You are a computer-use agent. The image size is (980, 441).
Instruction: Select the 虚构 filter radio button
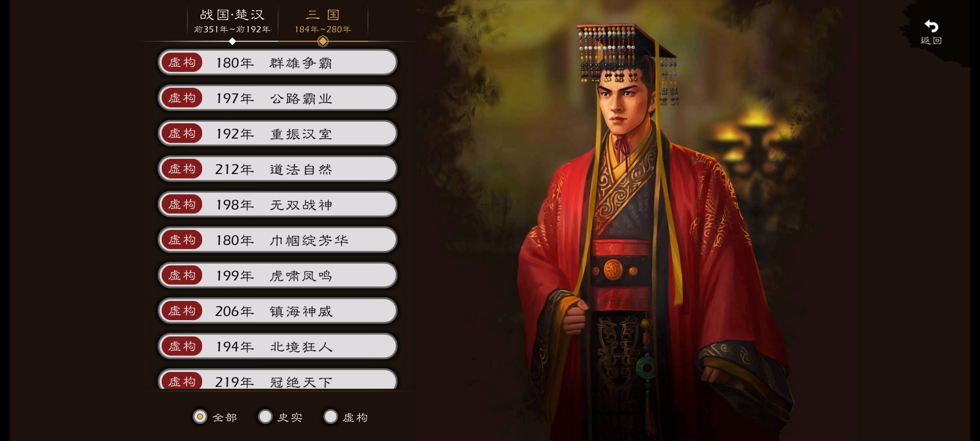331,417
